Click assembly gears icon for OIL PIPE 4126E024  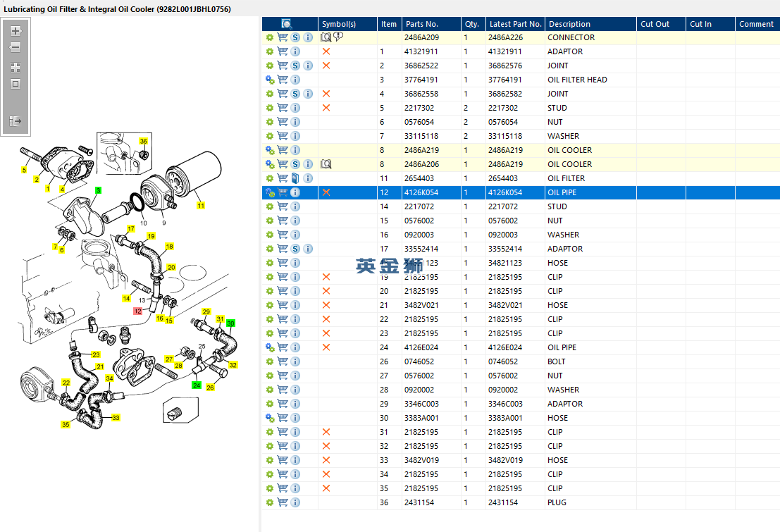click(x=270, y=347)
